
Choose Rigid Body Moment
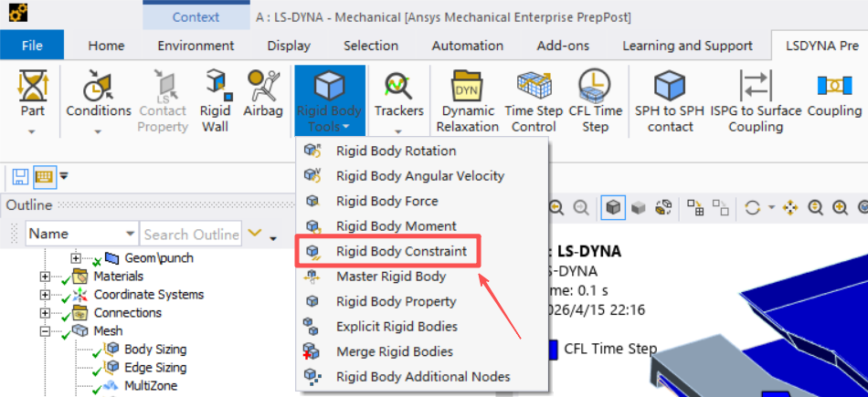pyautogui.click(x=422, y=226)
